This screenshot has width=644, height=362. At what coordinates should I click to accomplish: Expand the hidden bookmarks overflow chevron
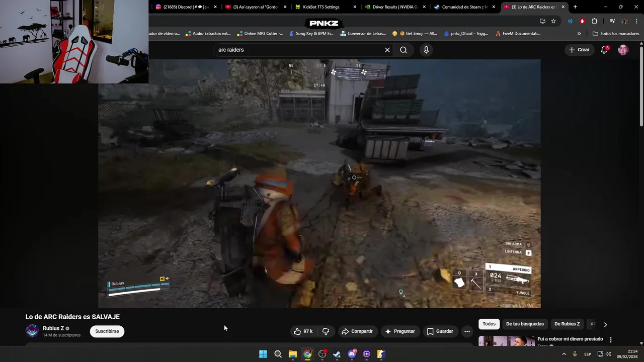point(579,34)
